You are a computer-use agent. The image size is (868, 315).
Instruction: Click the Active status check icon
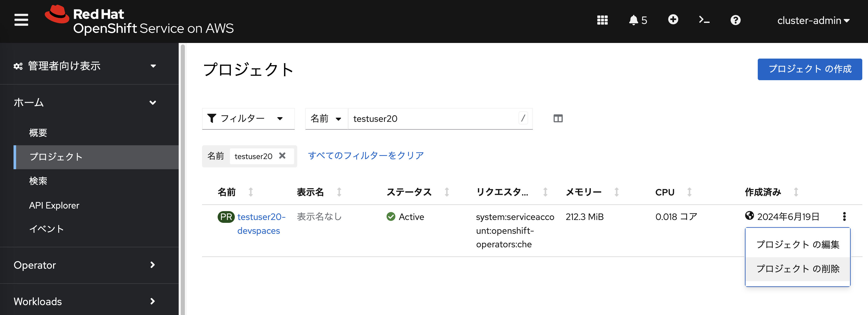pyautogui.click(x=391, y=217)
